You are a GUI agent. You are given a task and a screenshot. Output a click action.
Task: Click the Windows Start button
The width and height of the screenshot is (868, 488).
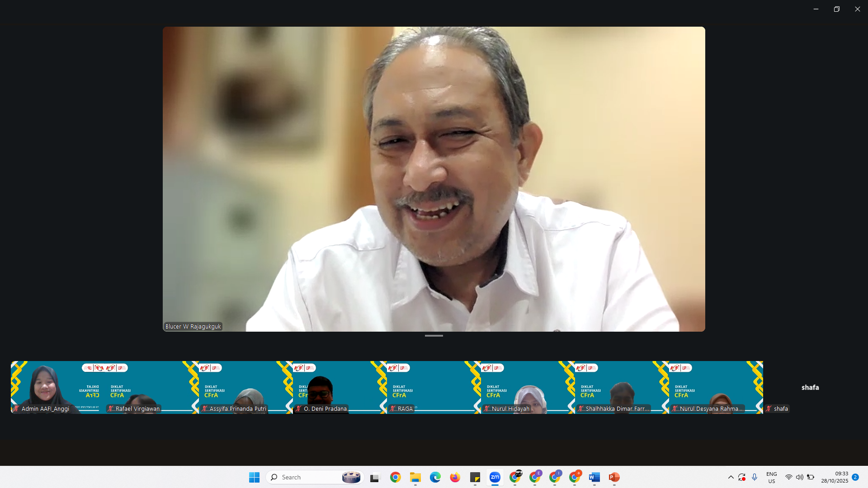click(254, 477)
